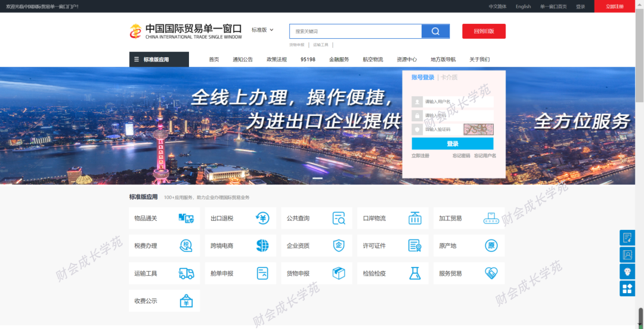Switch to the 卡介质 login tab
Viewport: 644px width, 329px height.
(x=449, y=78)
